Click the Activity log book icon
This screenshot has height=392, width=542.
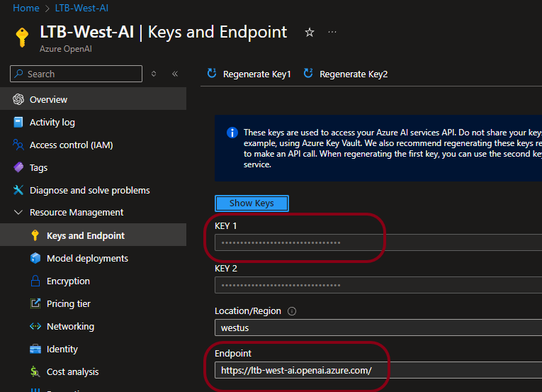tap(18, 122)
